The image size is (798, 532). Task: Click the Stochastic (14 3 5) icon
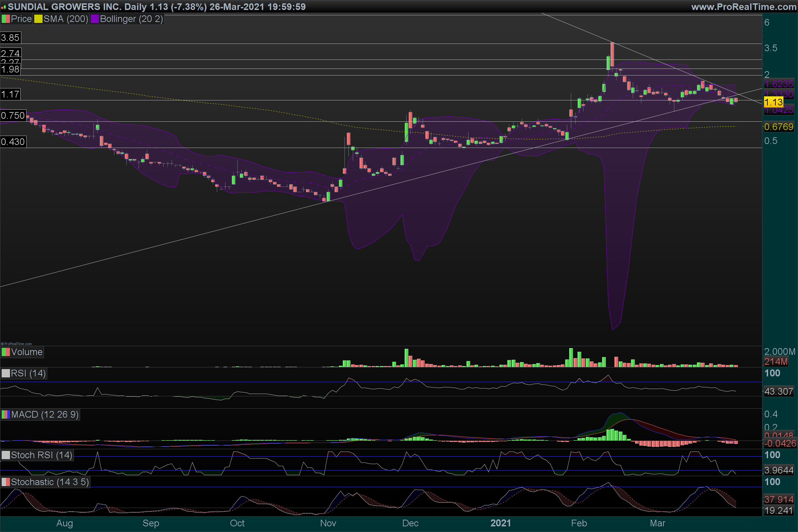[x=5, y=482]
